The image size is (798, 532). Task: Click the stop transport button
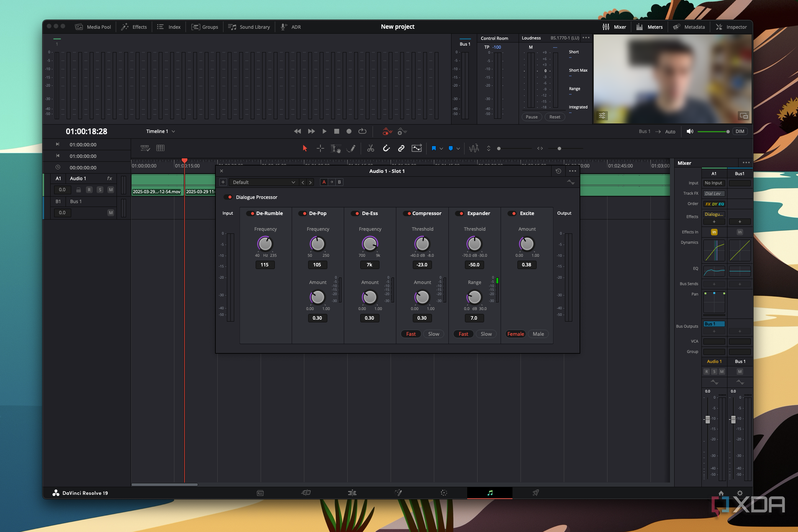point(337,131)
